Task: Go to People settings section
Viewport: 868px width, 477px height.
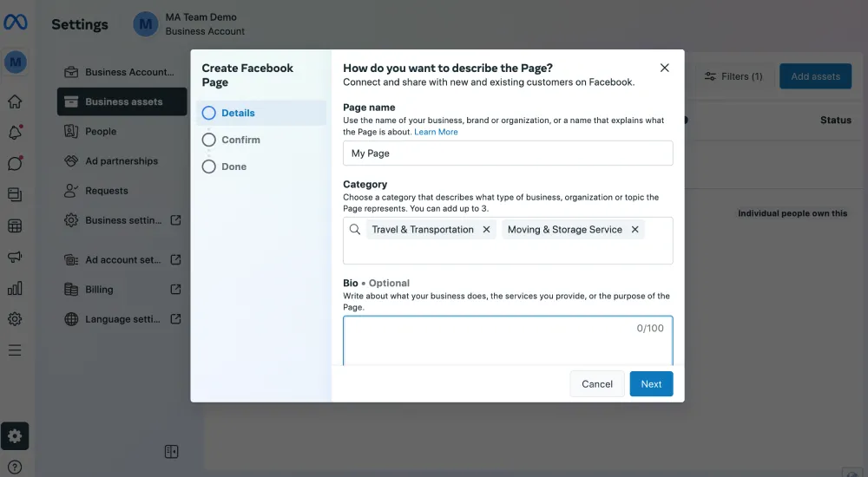Action: pos(101,132)
